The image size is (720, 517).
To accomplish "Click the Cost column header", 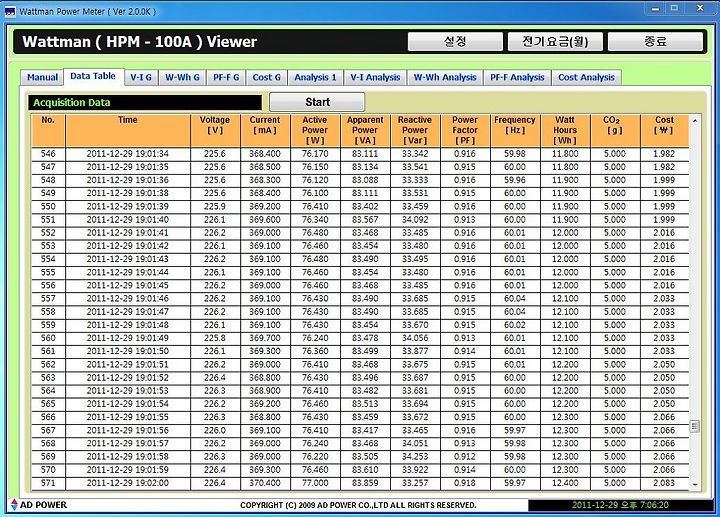I will pos(664,130).
